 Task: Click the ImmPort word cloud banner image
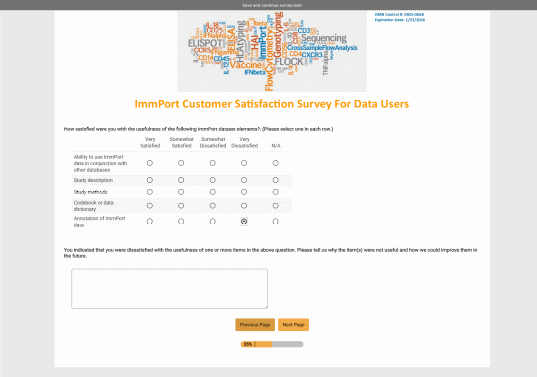(272, 51)
